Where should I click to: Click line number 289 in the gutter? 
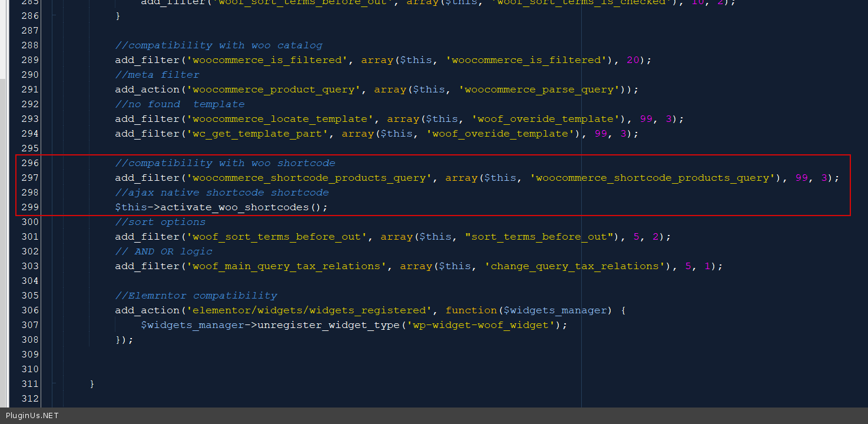click(x=29, y=60)
